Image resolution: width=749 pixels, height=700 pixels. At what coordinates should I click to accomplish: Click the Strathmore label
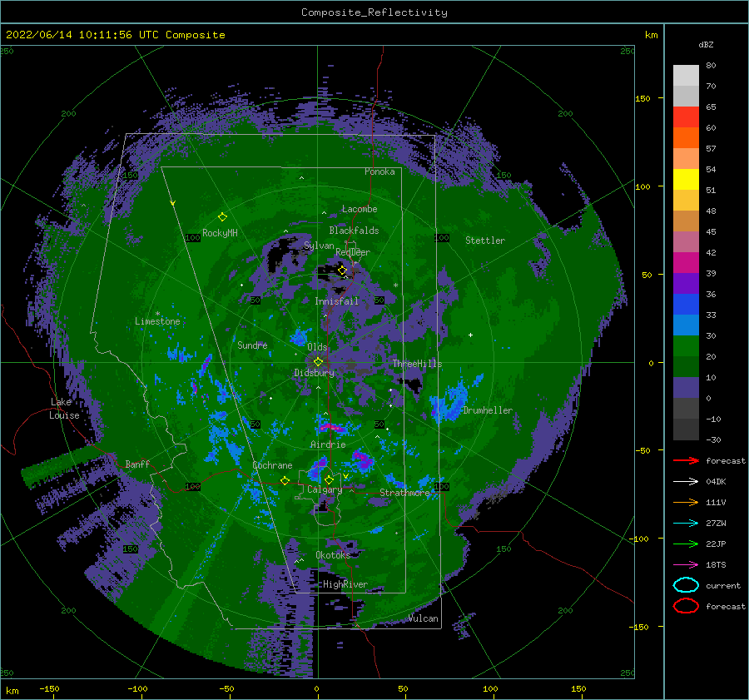click(404, 493)
